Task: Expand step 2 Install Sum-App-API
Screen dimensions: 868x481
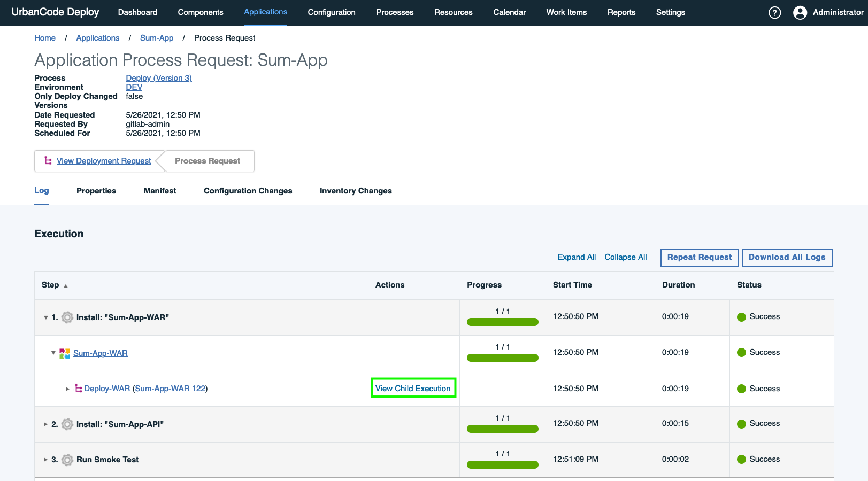Action: (x=46, y=424)
